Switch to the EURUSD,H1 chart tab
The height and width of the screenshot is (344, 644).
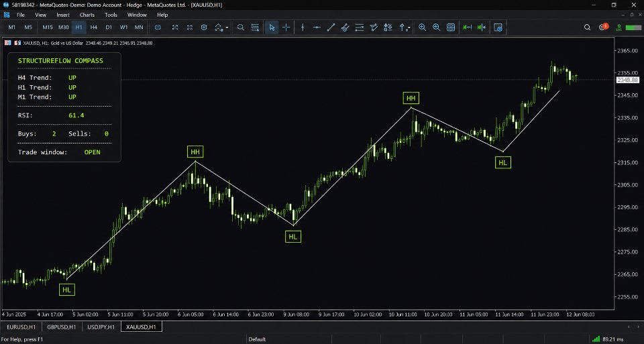21,327
